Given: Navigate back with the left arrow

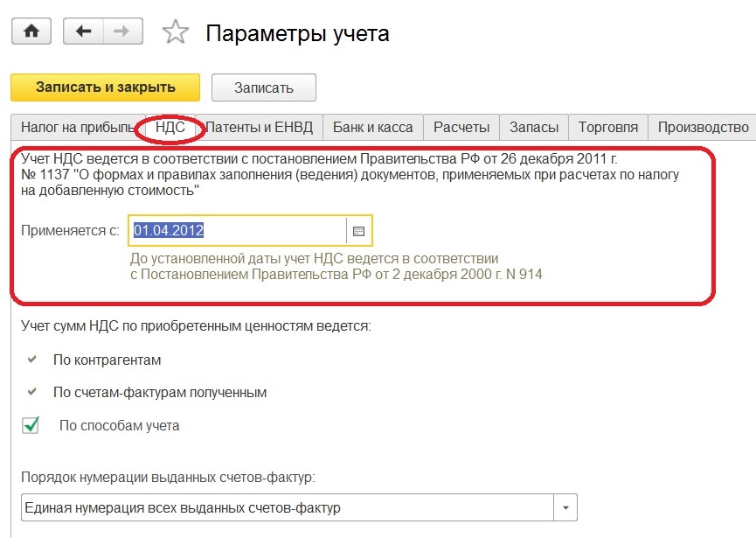Looking at the screenshot, I should point(83,31).
